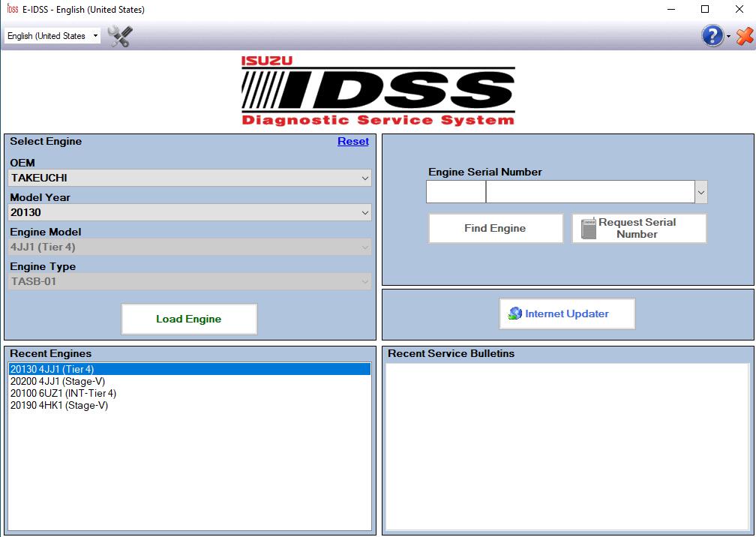Open settings via the wrench toolbar icon
756x537 pixels.
[118, 35]
